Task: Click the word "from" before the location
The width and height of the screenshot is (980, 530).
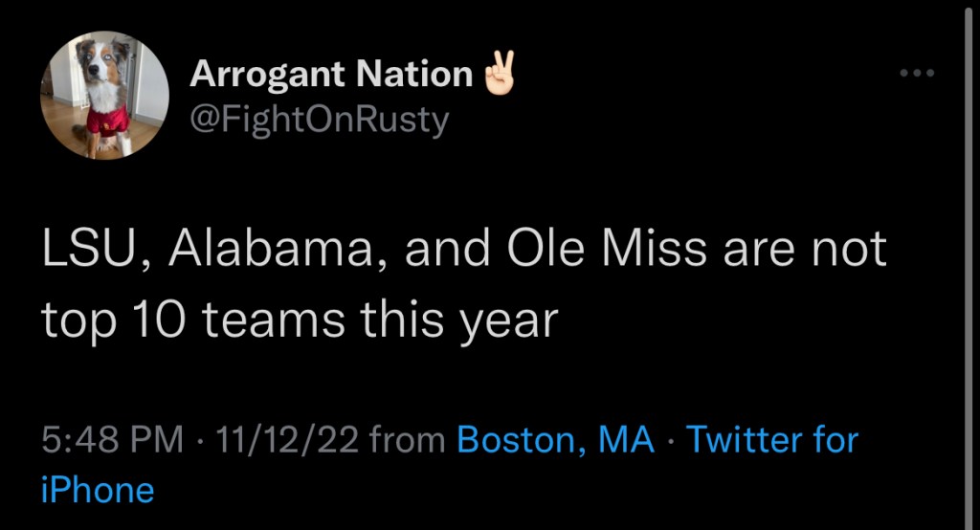Action: 408,440
